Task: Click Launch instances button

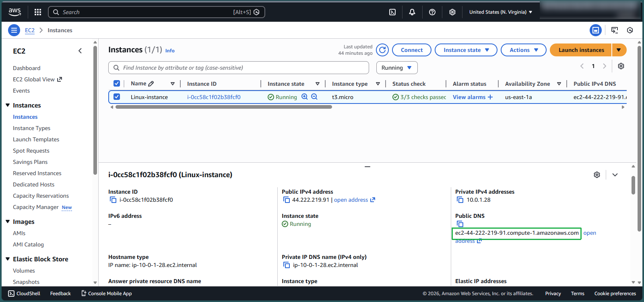Action: (x=581, y=50)
